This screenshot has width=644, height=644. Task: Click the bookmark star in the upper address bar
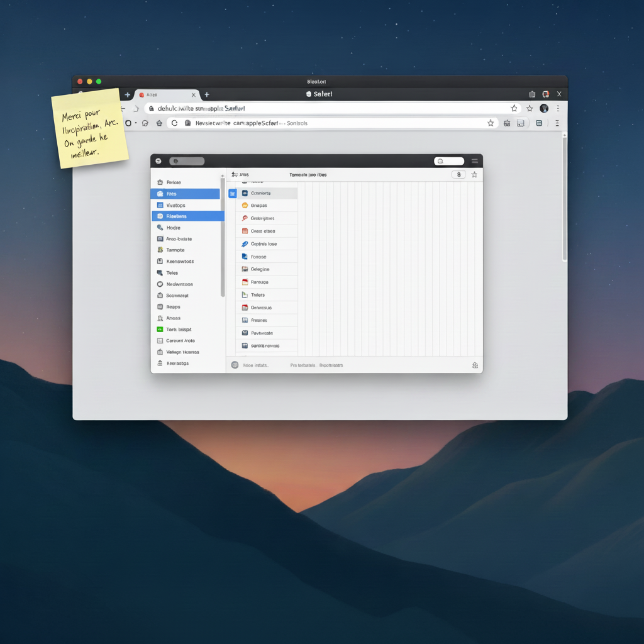(x=514, y=108)
